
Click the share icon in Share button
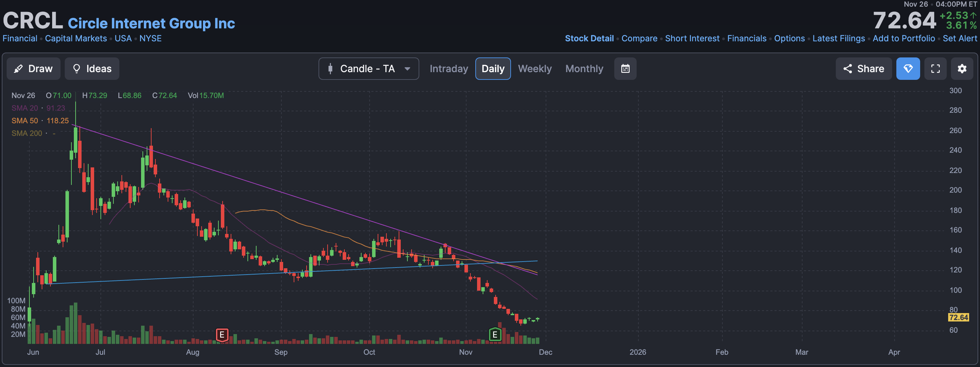(847, 69)
